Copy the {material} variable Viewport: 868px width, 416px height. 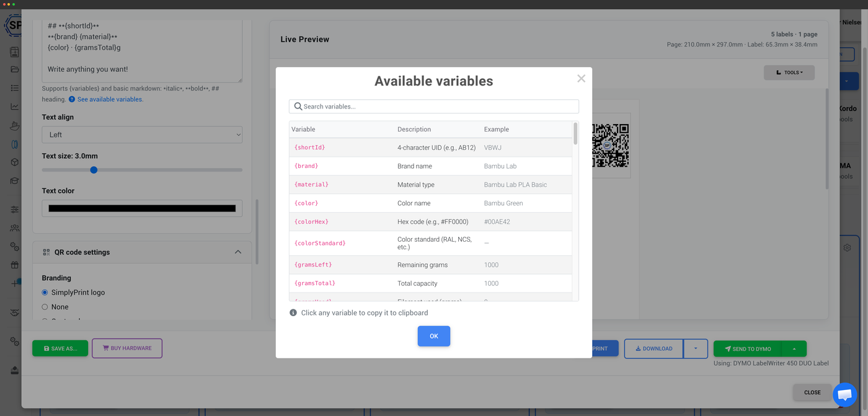tap(312, 185)
